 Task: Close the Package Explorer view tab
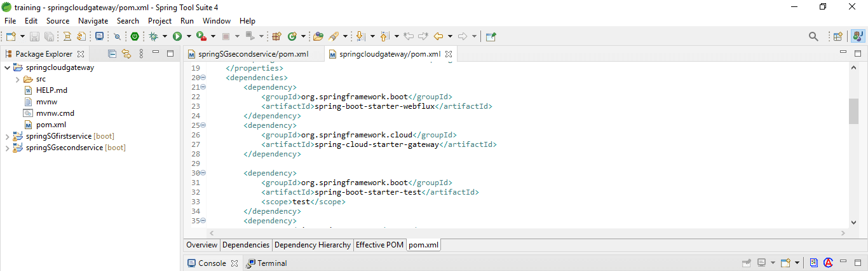pos(81,54)
